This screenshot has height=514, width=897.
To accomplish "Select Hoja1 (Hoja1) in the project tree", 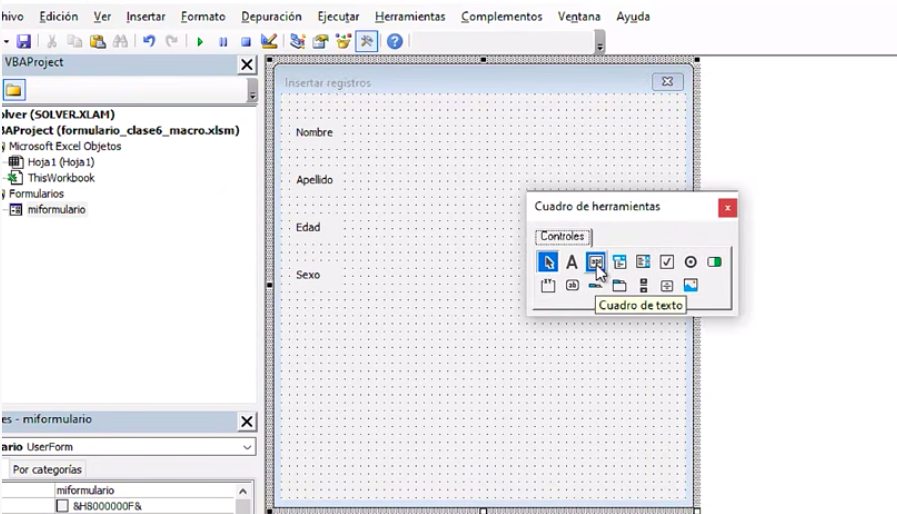I will coord(61,162).
